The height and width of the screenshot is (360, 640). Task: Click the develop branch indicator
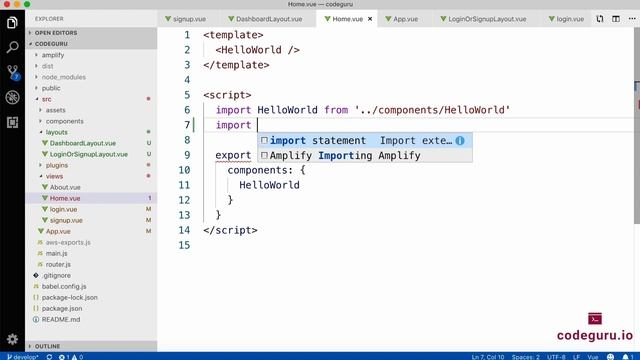click(23, 357)
